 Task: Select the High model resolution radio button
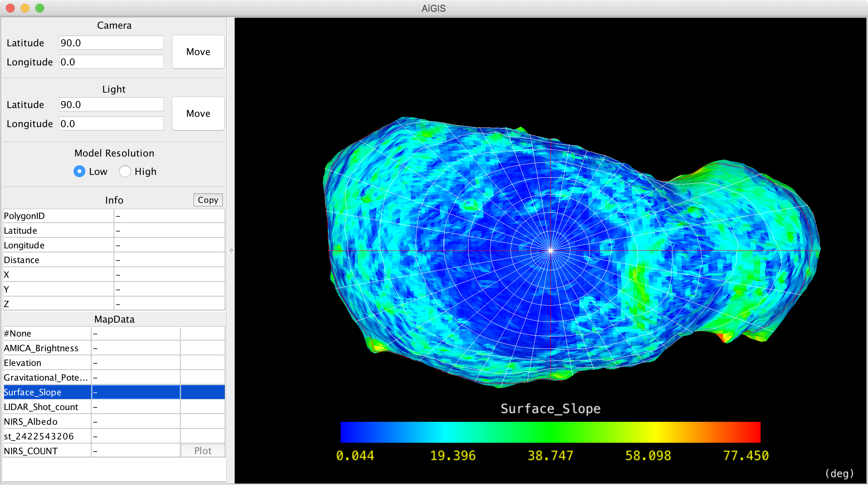pyautogui.click(x=125, y=172)
